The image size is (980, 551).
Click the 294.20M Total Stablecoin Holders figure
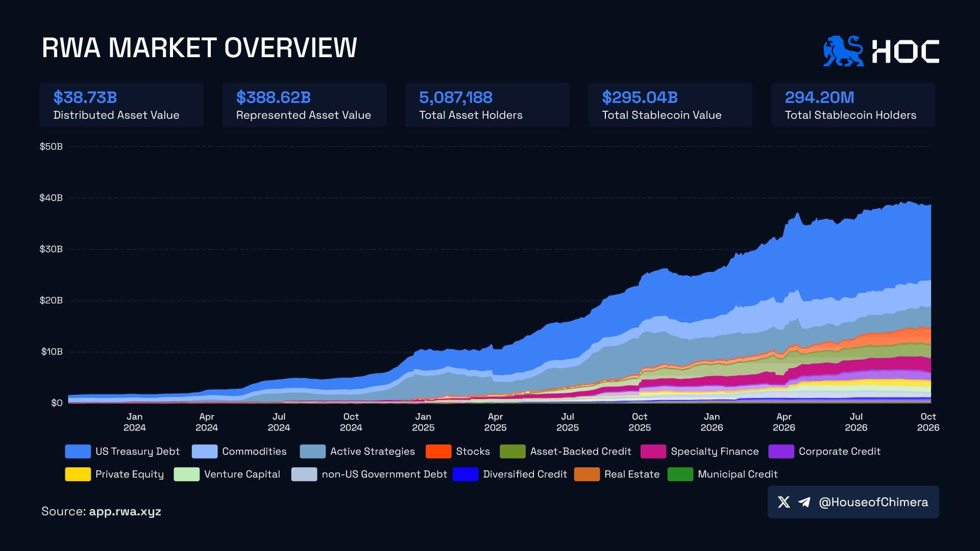(x=820, y=97)
